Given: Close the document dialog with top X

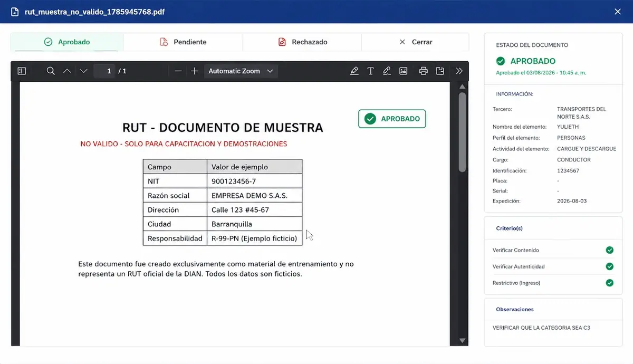Looking at the screenshot, I should point(618,12).
